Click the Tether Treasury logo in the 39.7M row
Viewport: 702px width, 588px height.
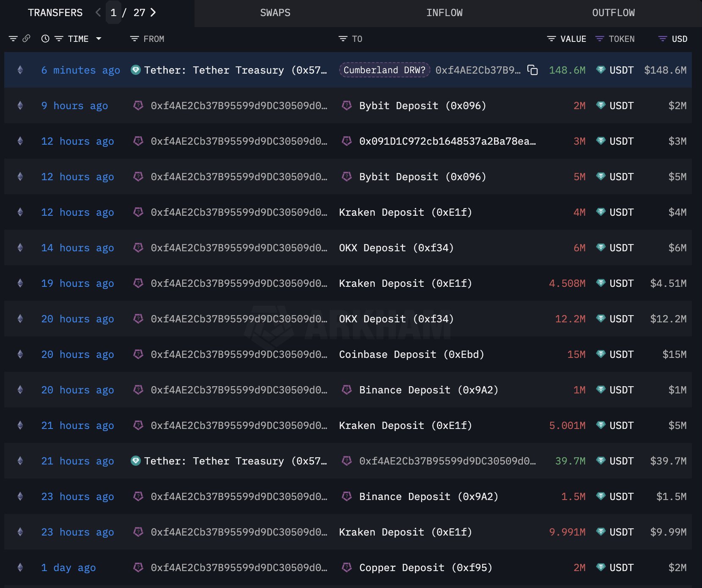tap(136, 461)
